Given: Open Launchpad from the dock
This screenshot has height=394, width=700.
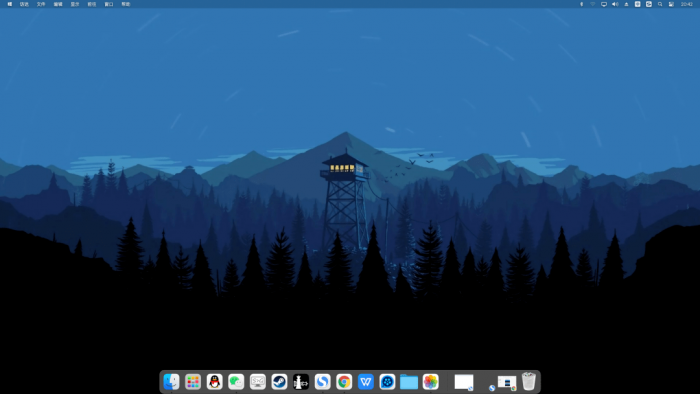Looking at the screenshot, I should [x=193, y=382].
